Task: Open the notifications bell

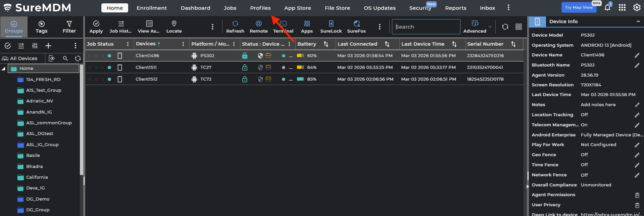Action: 607,8
